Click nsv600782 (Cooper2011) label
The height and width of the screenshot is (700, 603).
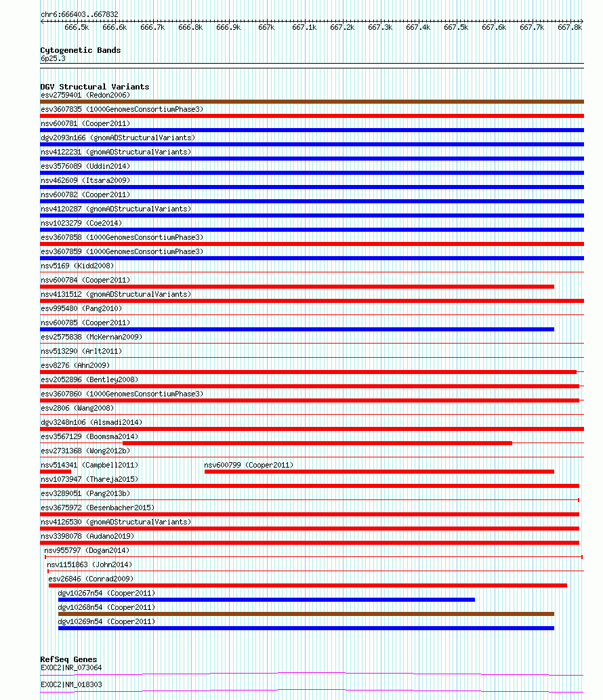[85, 195]
